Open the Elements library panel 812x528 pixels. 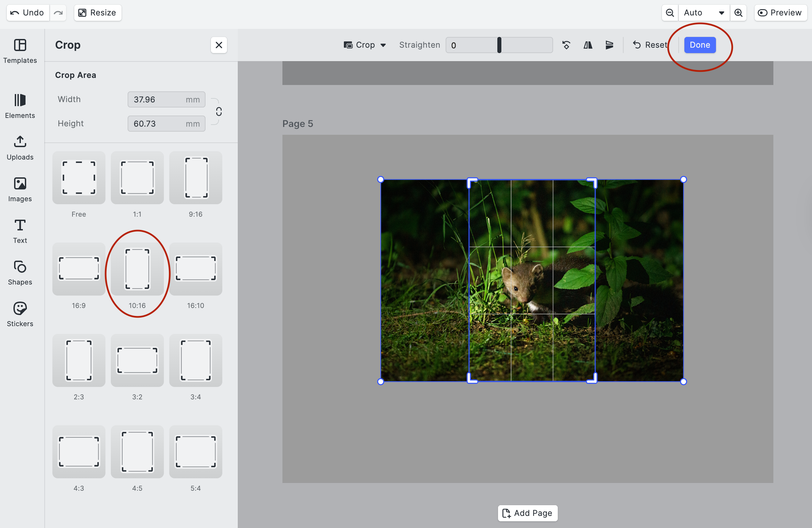click(20, 106)
